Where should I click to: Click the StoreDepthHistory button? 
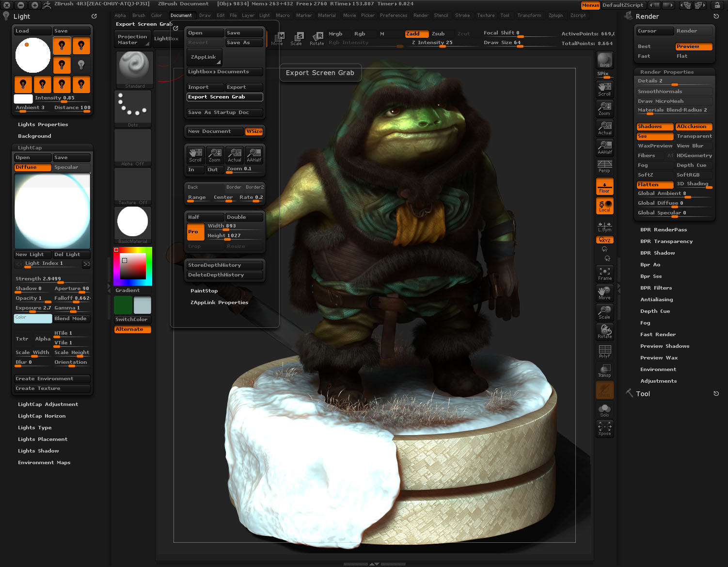coord(225,265)
